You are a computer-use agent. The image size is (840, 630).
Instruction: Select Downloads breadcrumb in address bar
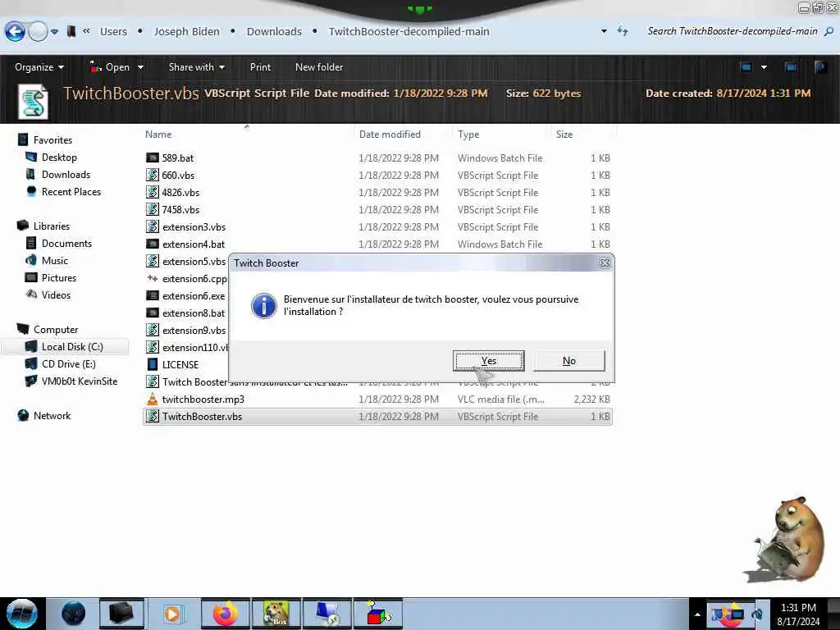(274, 32)
